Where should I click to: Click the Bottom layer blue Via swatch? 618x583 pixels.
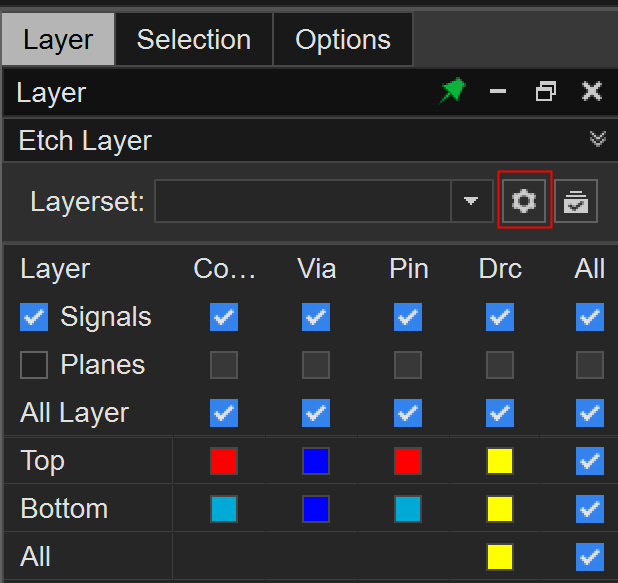316,509
